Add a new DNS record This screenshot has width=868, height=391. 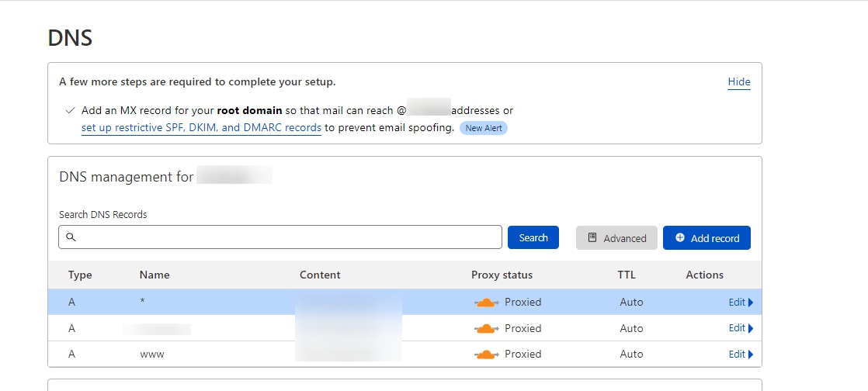pyautogui.click(x=707, y=238)
